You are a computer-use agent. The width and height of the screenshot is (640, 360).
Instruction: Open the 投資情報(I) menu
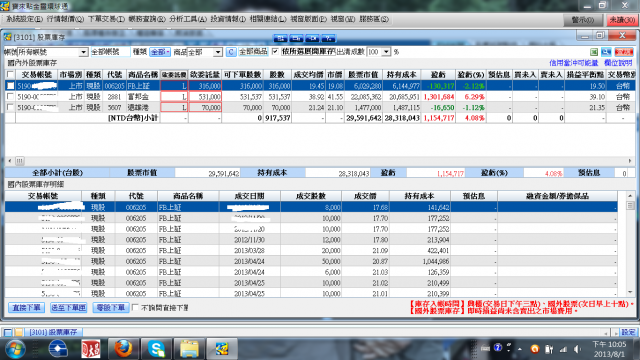(x=228, y=19)
